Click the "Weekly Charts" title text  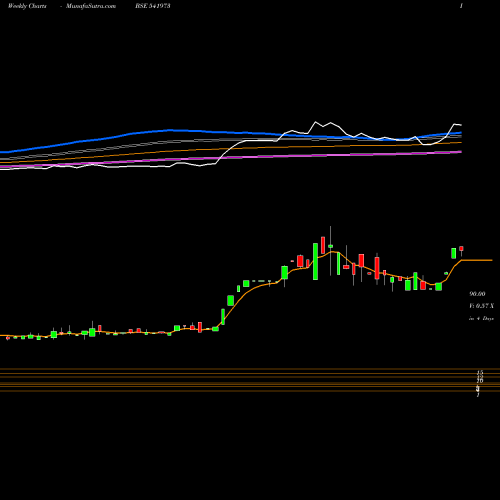click(x=27, y=6)
